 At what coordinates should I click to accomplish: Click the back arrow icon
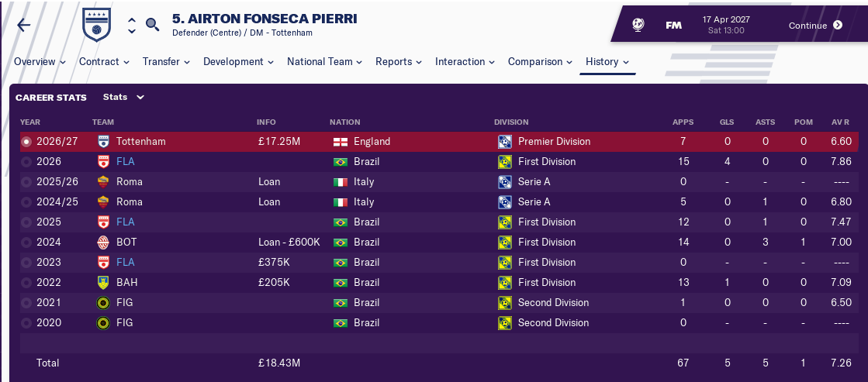[24, 25]
